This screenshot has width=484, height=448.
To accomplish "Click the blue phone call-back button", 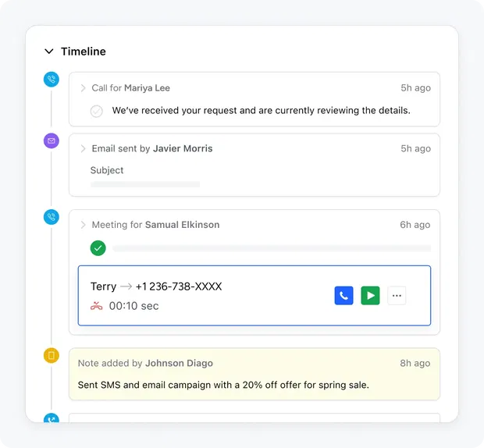I will tap(343, 296).
